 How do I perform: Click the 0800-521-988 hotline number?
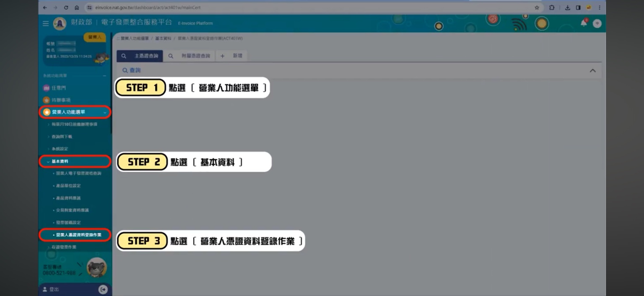coord(59,273)
